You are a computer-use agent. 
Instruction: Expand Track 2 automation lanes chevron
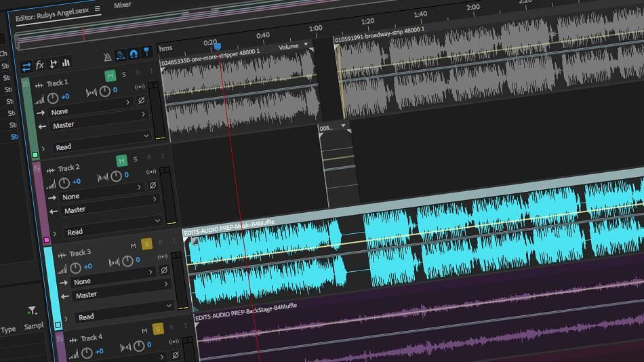pos(55,233)
